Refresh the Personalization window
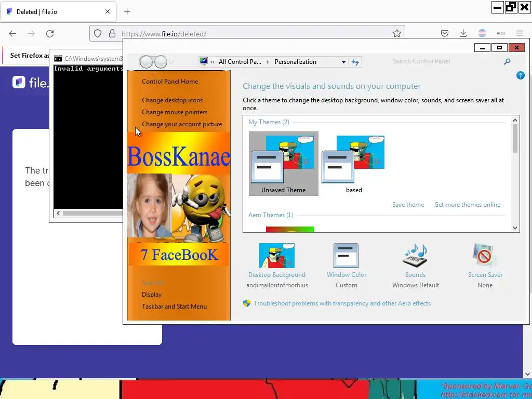The width and height of the screenshot is (532, 399). 355,62
